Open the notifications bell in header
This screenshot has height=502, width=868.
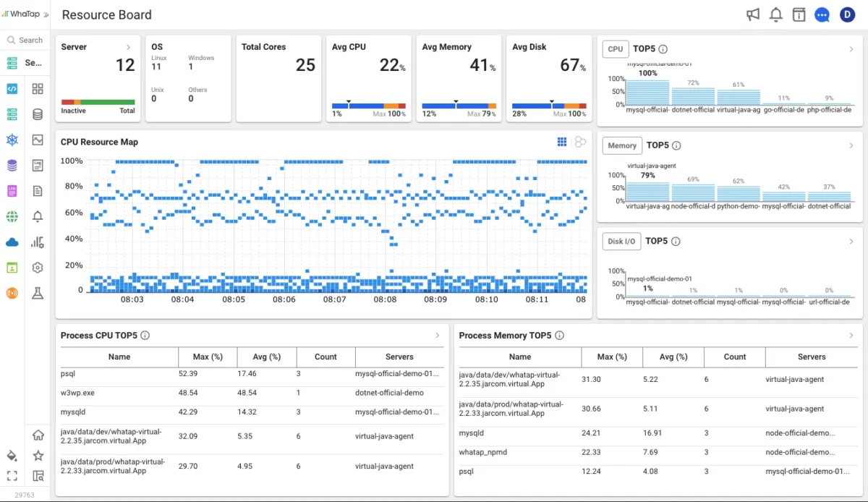coord(776,14)
